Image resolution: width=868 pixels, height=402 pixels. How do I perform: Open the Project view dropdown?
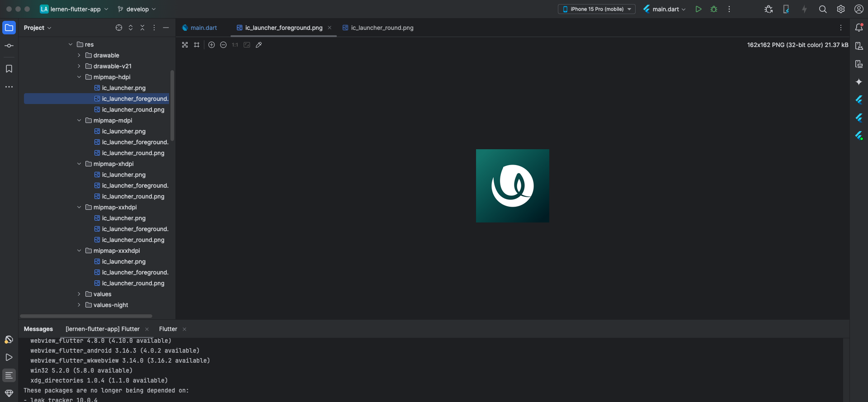click(38, 28)
